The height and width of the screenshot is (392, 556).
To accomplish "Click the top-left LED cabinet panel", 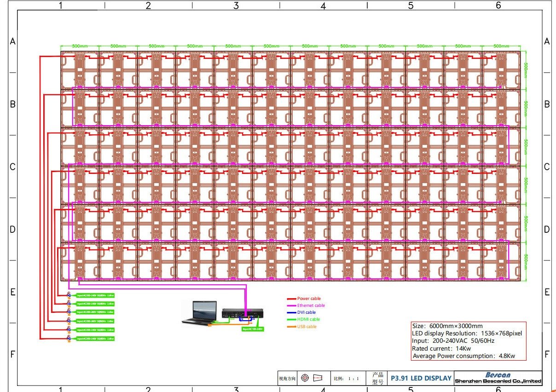I will pos(80,69).
